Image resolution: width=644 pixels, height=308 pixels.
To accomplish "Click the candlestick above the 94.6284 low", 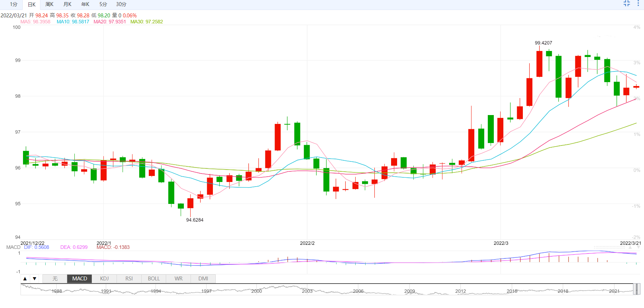I will 190,203.
